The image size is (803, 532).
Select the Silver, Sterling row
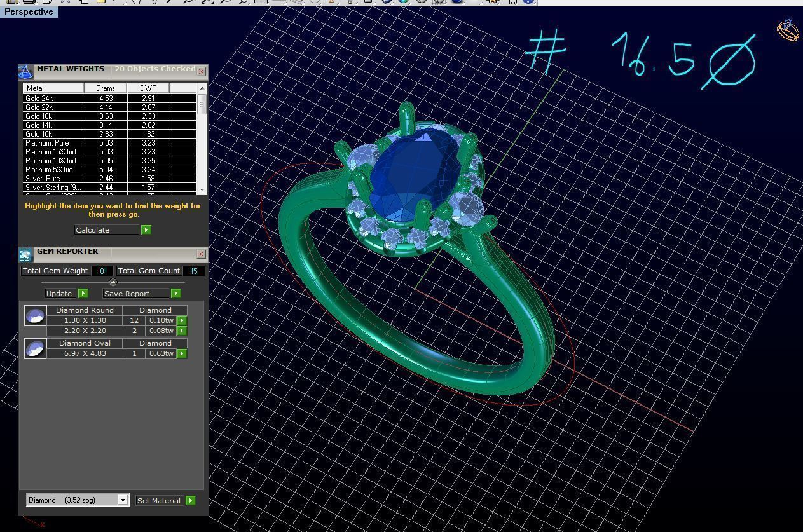110,188
